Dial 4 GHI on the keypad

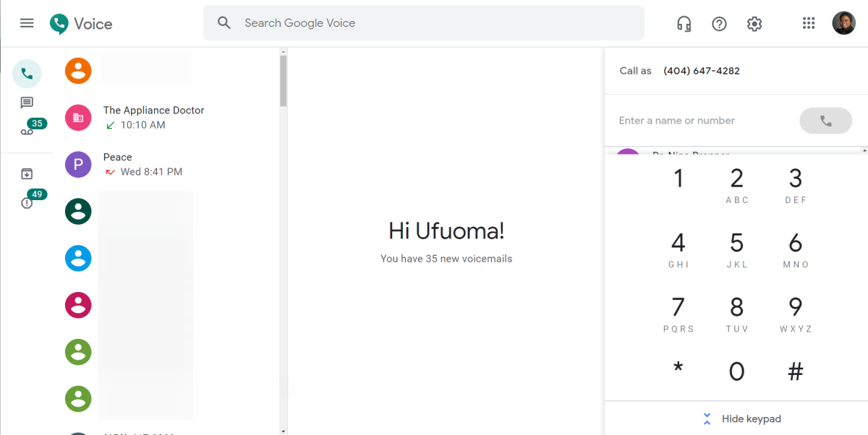click(678, 249)
